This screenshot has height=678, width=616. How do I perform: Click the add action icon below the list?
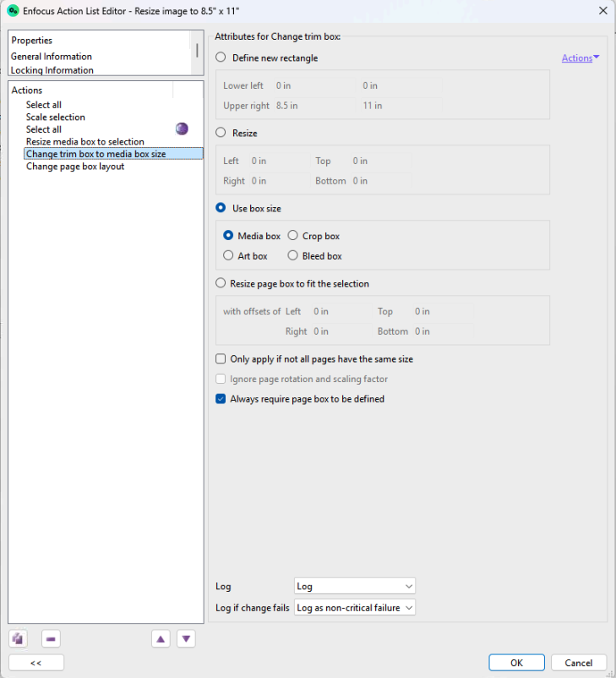point(19,638)
